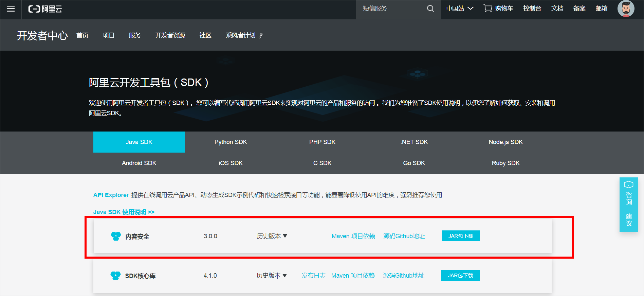
Task: Click JAR包下载 button for SDK核心库
Action: [x=460, y=275]
